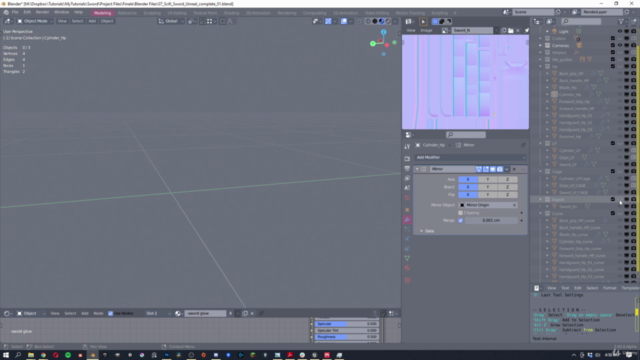Uncheck the LP collection checkbox
640x360 pixels.
tap(613, 143)
